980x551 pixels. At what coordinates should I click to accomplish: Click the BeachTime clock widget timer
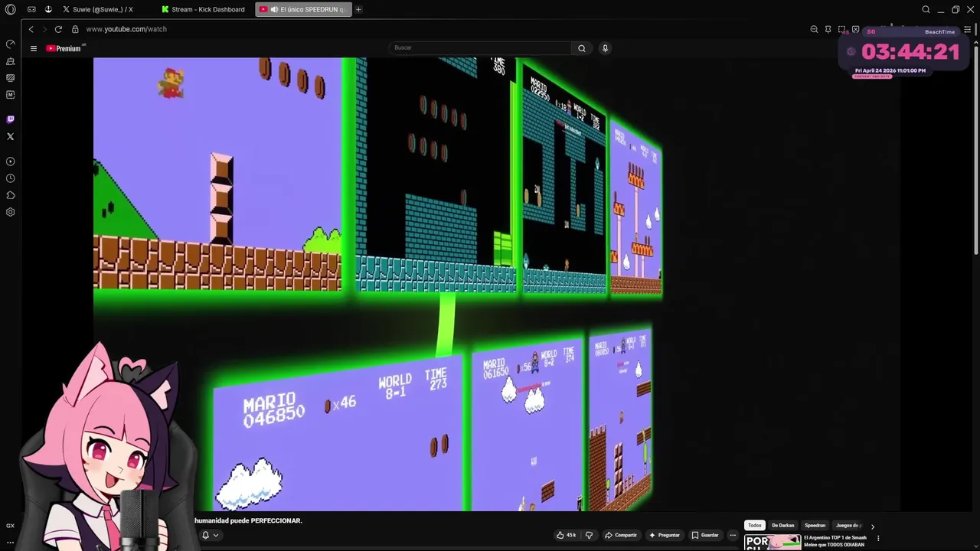click(910, 52)
